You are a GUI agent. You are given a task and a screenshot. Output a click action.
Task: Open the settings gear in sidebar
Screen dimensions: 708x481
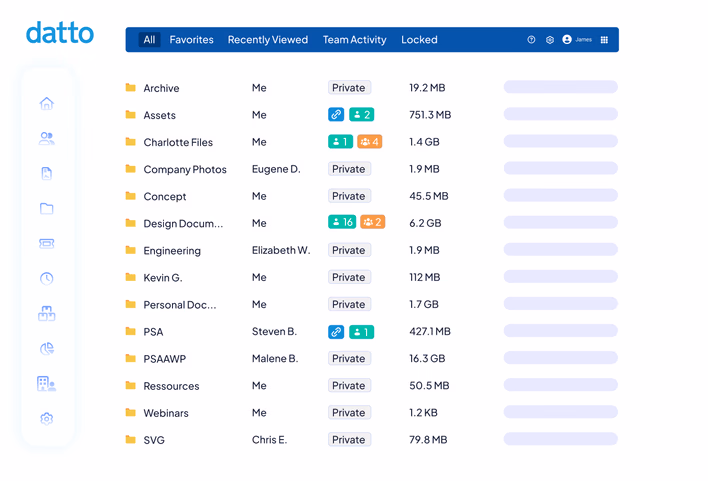[x=47, y=419]
